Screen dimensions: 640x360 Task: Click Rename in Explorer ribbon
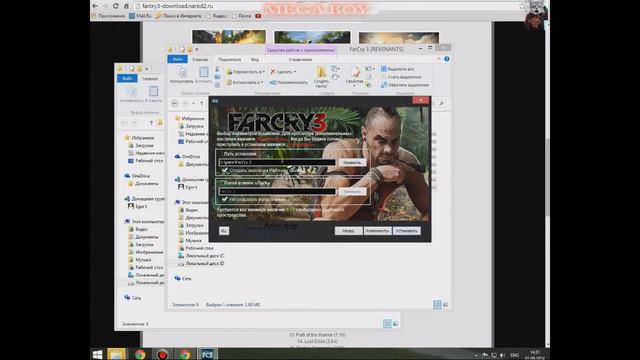click(x=289, y=82)
